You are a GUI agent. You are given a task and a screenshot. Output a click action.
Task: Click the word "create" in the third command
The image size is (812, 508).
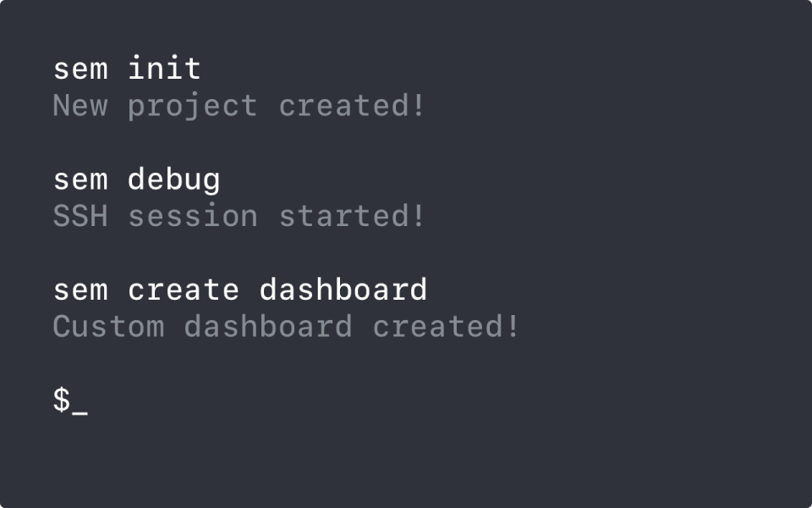184,290
